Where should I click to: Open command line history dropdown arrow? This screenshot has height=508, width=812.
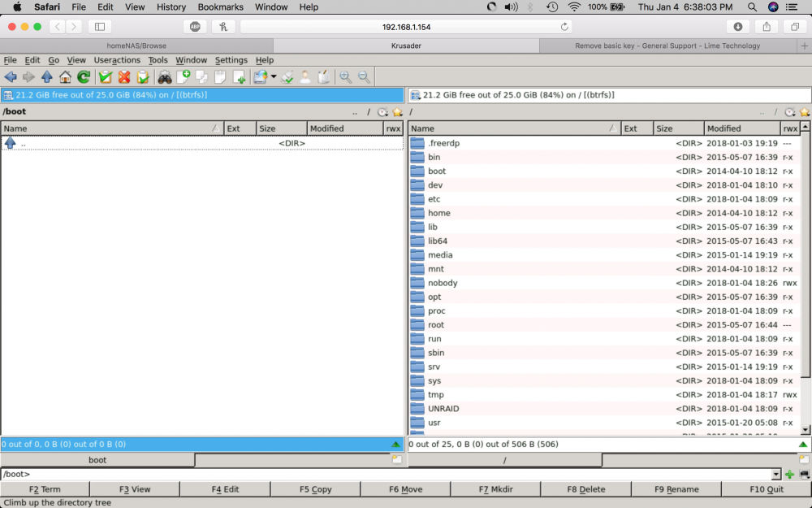coord(775,474)
